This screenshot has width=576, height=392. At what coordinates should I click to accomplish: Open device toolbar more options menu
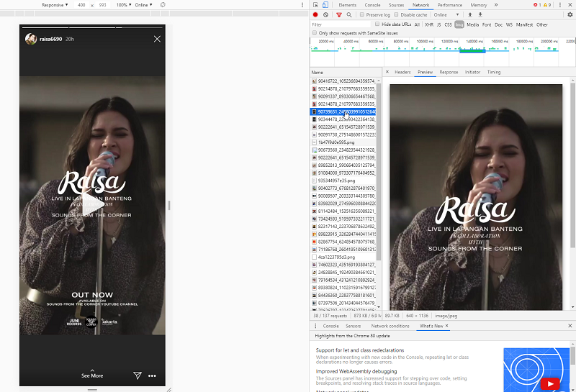click(302, 5)
